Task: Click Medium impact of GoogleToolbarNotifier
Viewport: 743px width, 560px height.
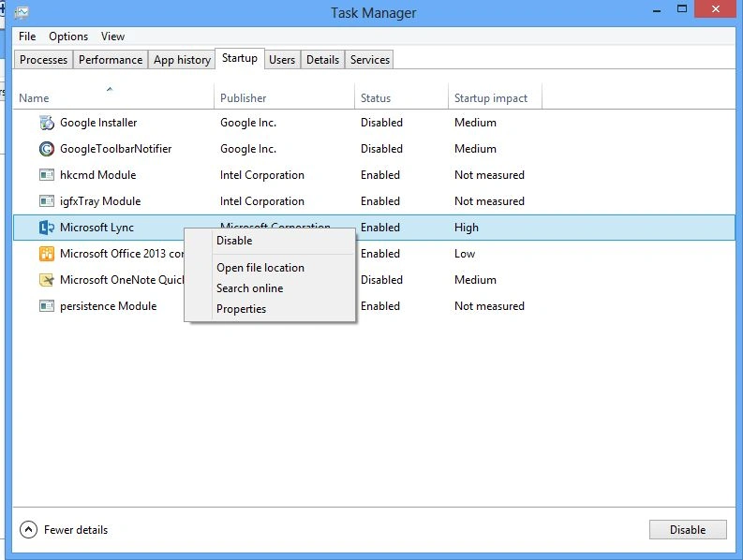Action: click(475, 149)
